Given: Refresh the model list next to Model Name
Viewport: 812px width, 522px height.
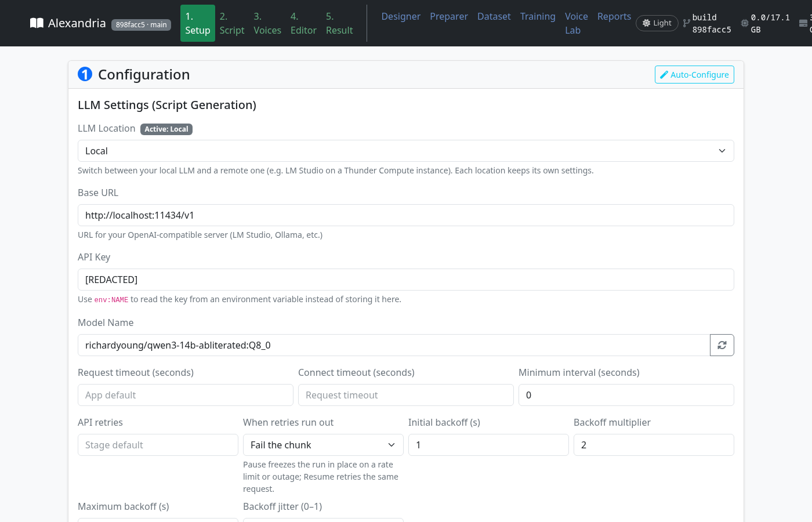Looking at the screenshot, I should [x=722, y=345].
